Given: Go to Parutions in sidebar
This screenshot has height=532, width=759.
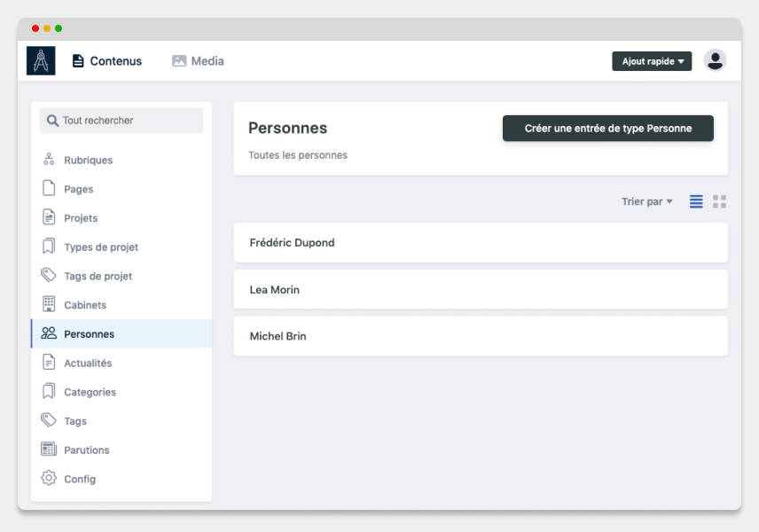Looking at the screenshot, I should [x=121, y=450].
